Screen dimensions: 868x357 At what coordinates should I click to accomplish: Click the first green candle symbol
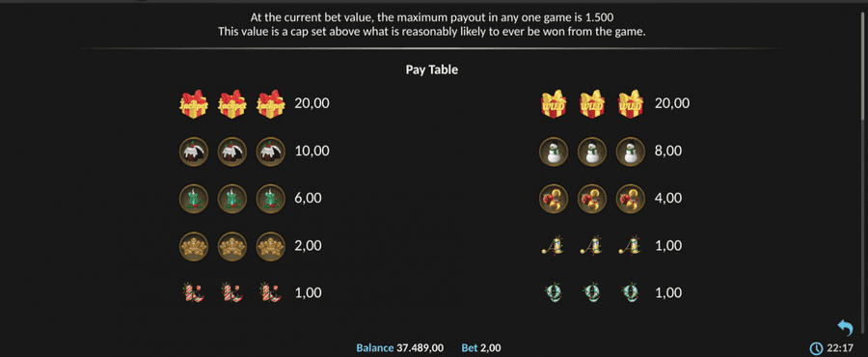[x=194, y=198]
